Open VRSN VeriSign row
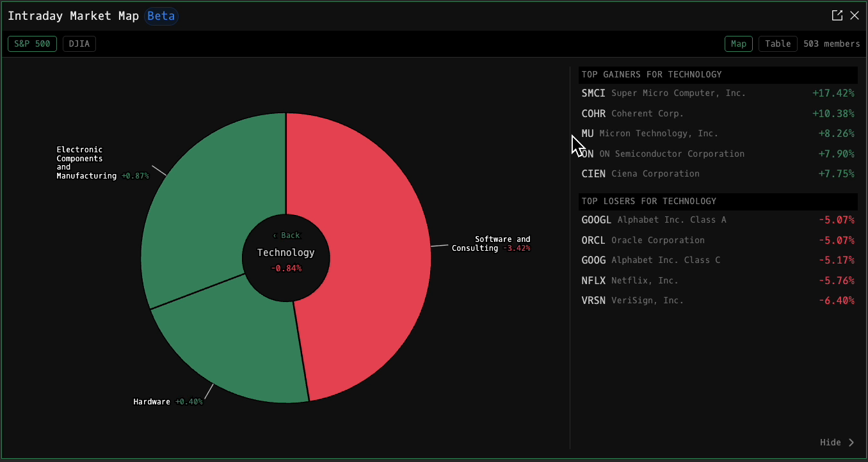 [x=718, y=301]
